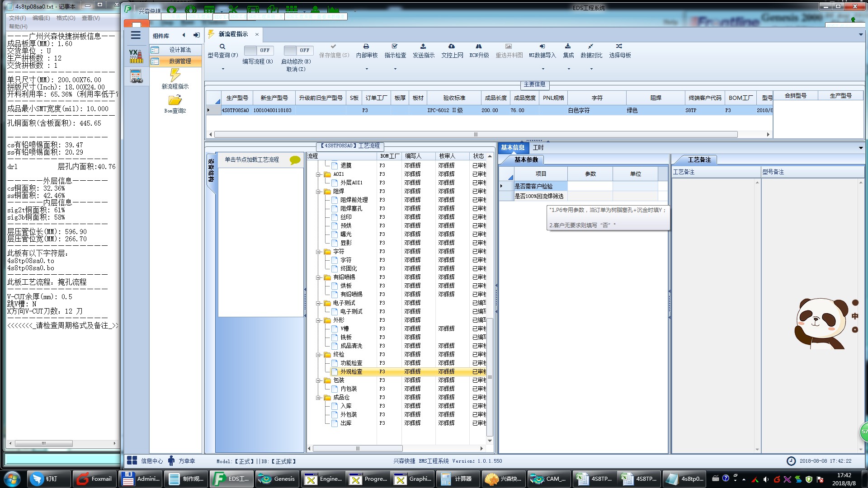
Task: Click the 选择母板 shuffle icon
Action: pyautogui.click(x=619, y=47)
